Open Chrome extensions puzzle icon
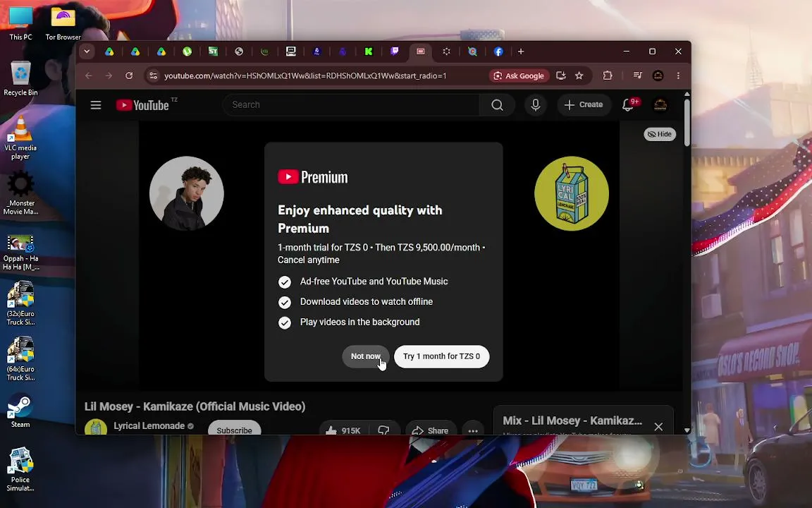The image size is (812, 508). coord(608,75)
